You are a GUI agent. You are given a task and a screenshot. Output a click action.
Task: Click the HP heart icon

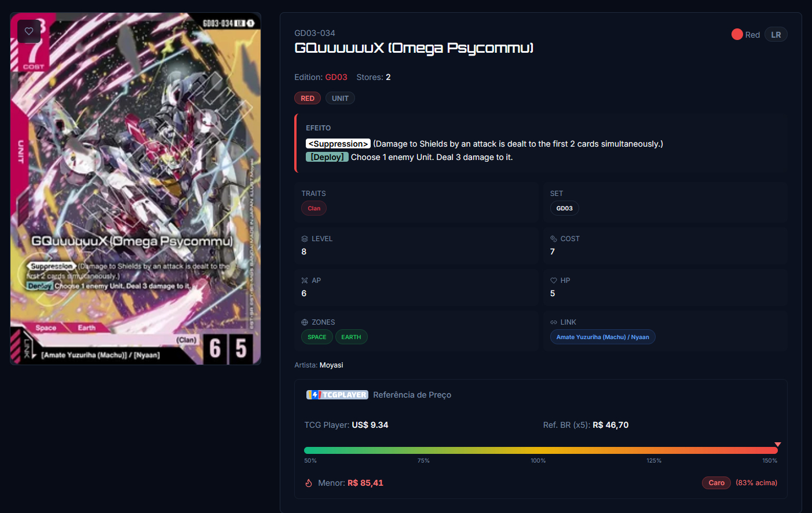(x=554, y=281)
